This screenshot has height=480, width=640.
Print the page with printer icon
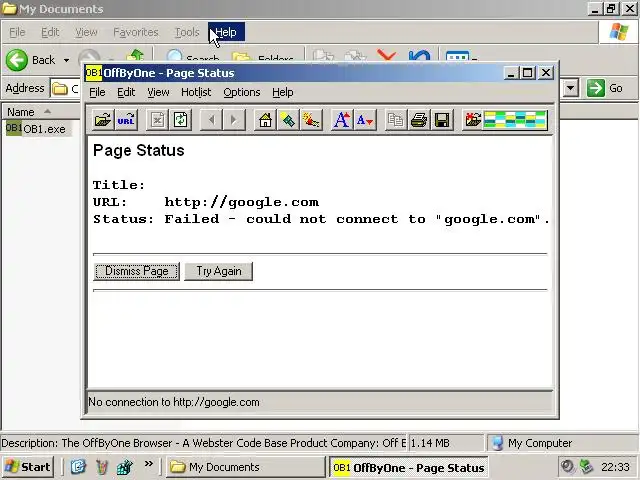[419, 120]
